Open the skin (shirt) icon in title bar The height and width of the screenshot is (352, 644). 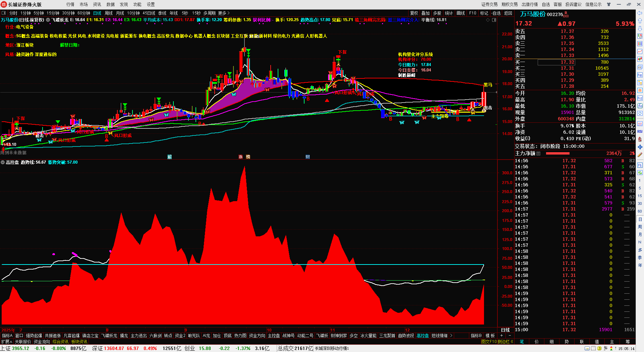coord(609,4)
